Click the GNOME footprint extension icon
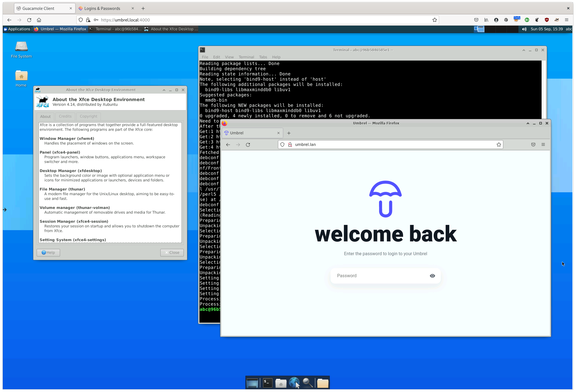 537,20
